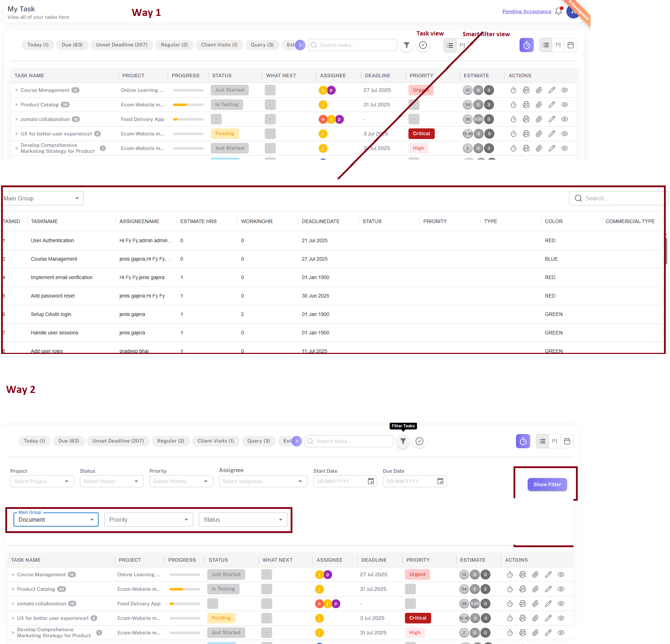This screenshot has width=670, height=644.
Task: Expand the zomato collaboration row in top table
Action: [x=17, y=119]
